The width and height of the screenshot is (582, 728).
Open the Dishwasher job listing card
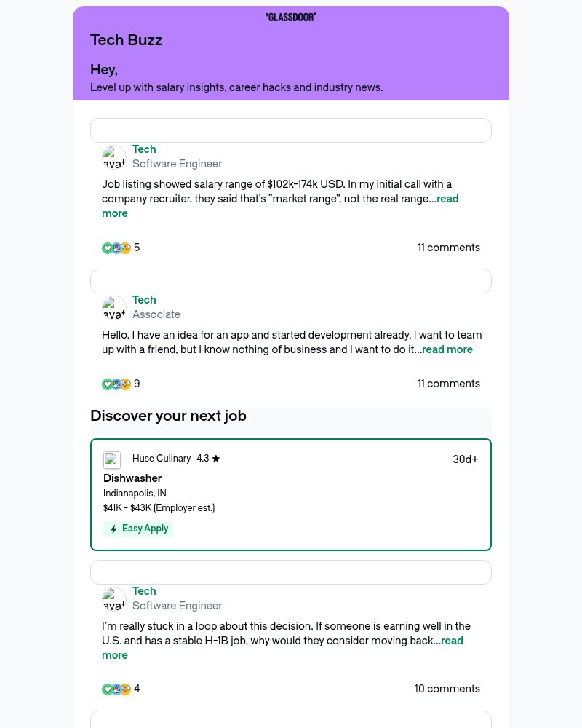[x=291, y=494]
